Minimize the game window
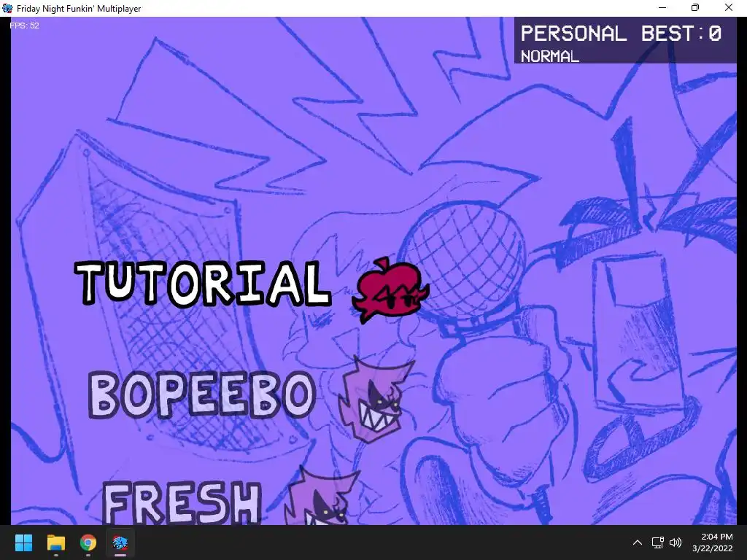This screenshot has width=747, height=560. click(x=662, y=7)
